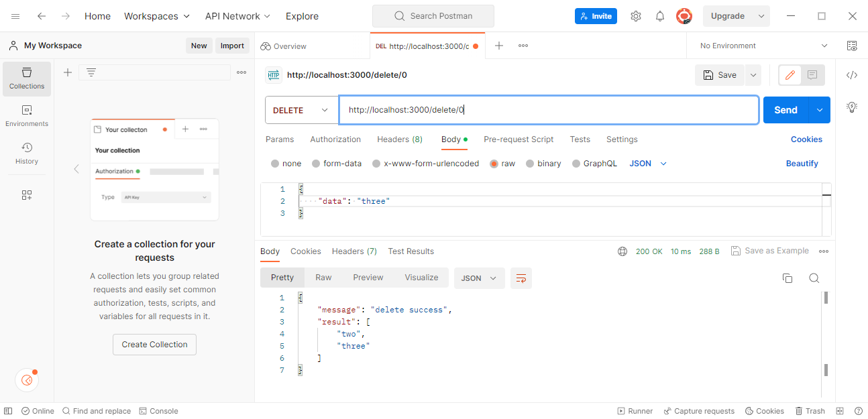Open the Headers (8) request tab

coord(400,139)
